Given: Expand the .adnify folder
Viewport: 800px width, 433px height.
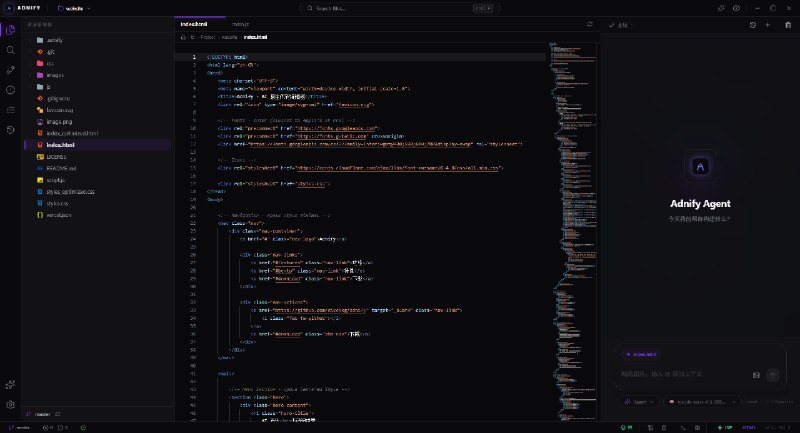Looking at the screenshot, I should 97,40.
